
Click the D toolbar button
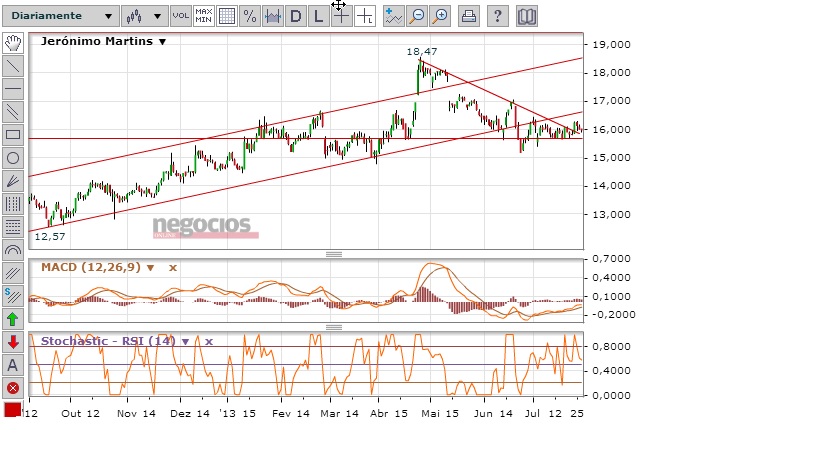click(296, 16)
